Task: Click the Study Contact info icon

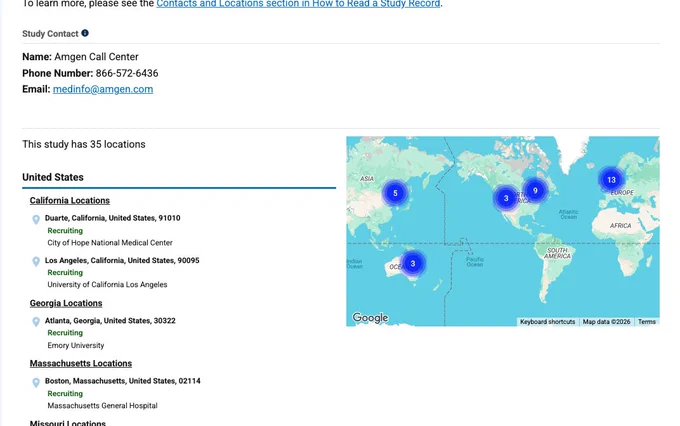Action: [85, 33]
